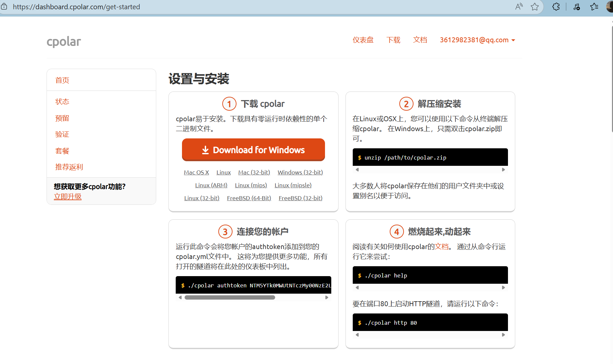The width and height of the screenshot is (613, 364).
Task: Select 预留 in the sidebar
Action: pos(62,118)
